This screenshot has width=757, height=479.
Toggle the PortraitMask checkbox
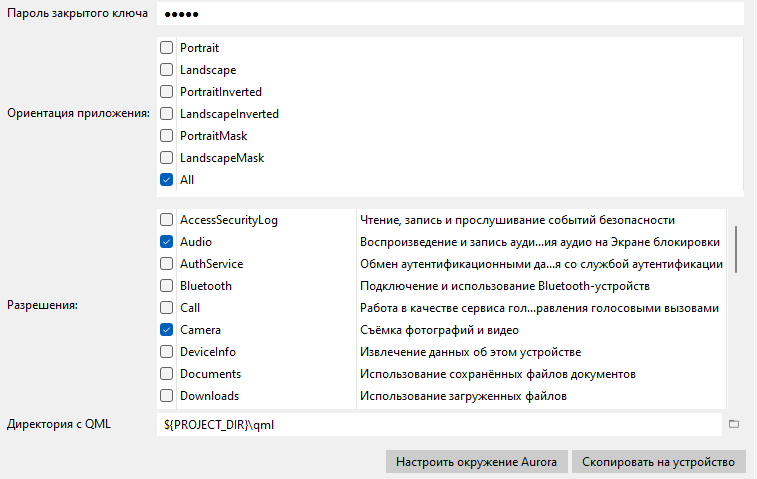pos(166,136)
